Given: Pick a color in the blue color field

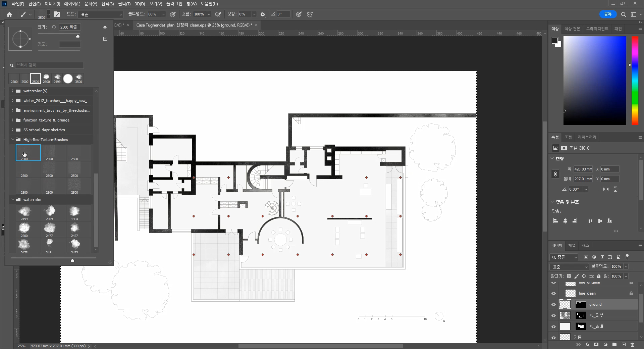Looking at the screenshot, I should click(595, 81).
